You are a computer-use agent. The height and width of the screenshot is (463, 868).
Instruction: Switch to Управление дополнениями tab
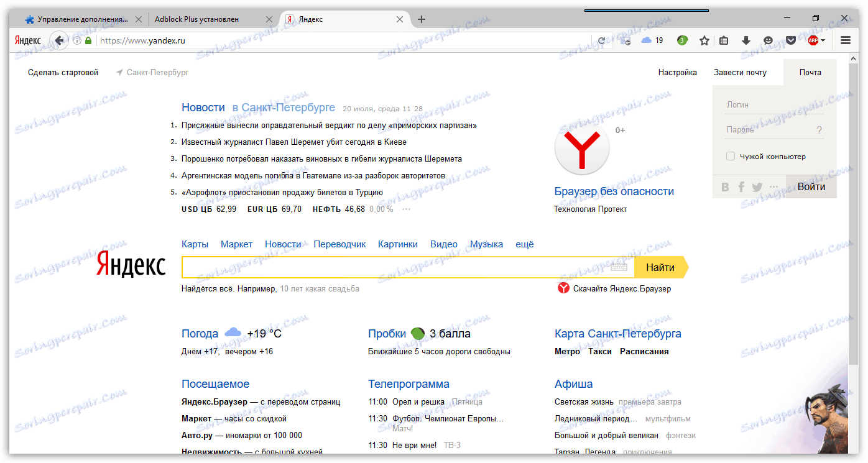[83, 19]
